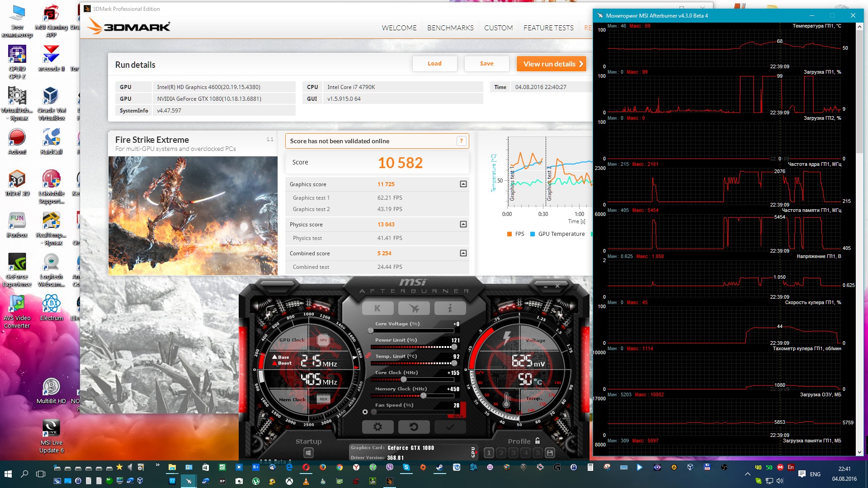Open Afterburner settings gear button
This screenshot has width=868, height=488.
(377, 427)
